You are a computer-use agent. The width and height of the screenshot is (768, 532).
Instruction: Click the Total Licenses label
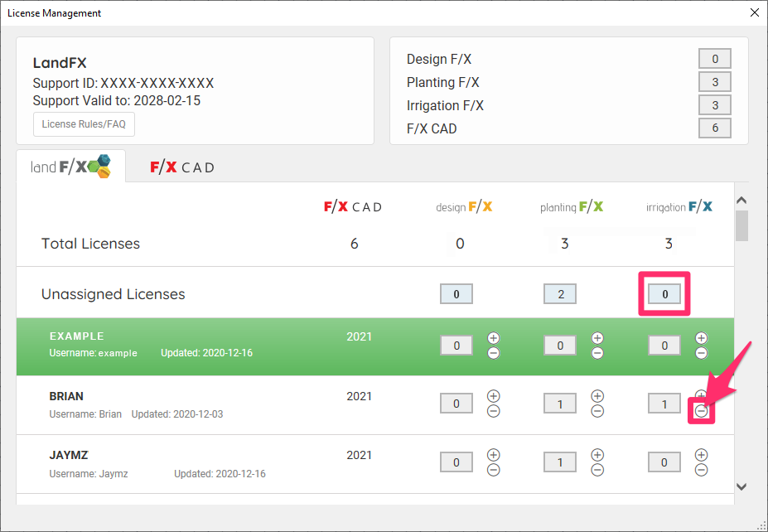[x=90, y=244]
